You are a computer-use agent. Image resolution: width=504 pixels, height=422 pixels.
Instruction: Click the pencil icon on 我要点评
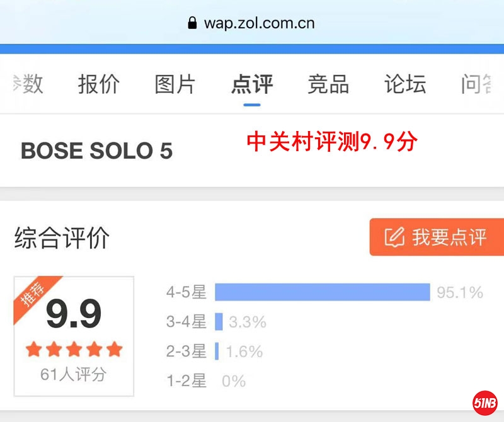(x=394, y=237)
